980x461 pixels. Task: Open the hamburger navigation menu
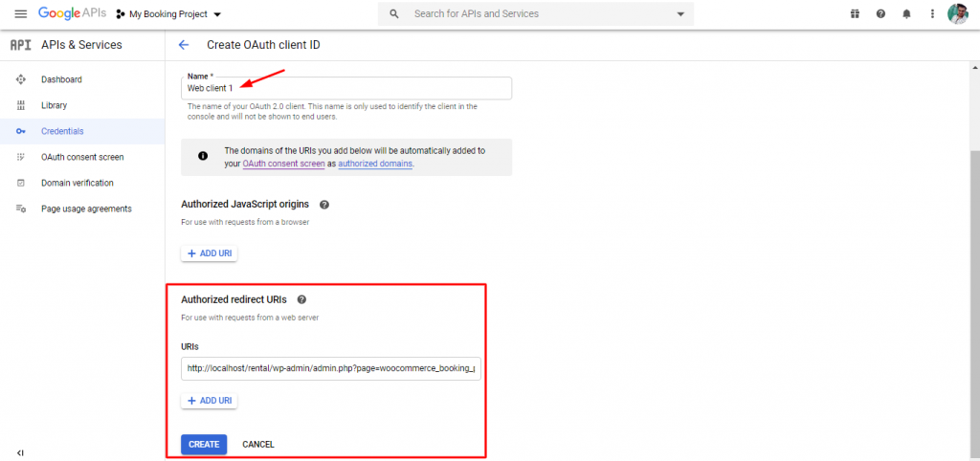pyautogui.click(x=20, y=14)
